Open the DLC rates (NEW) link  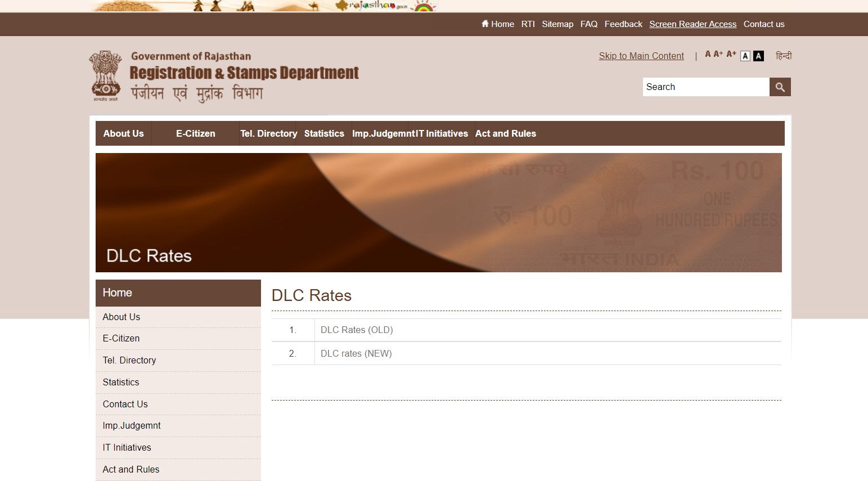tap(356, 353)
